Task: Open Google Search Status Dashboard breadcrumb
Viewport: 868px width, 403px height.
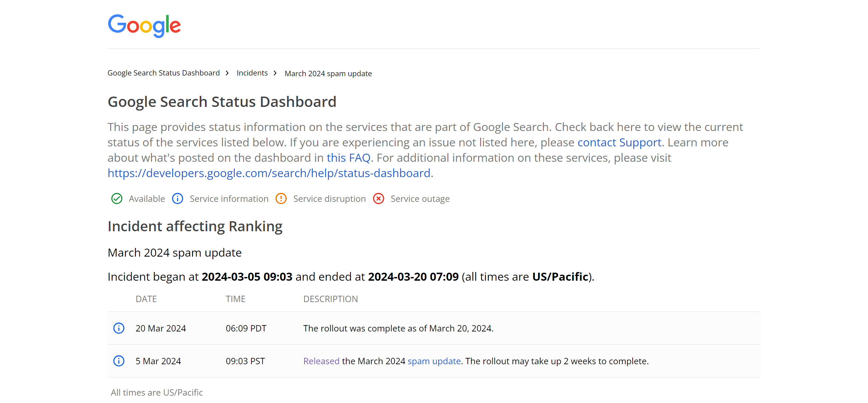Action: [164, 73]
